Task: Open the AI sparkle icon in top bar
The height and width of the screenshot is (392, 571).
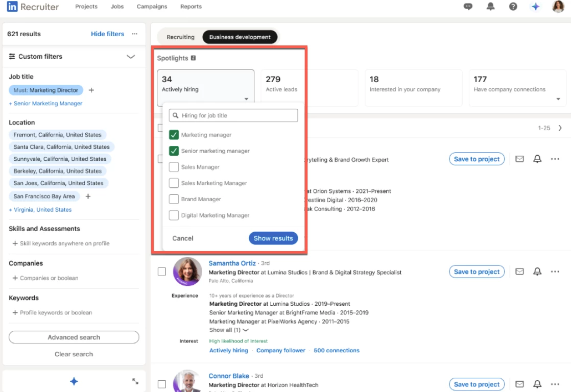Action: click(535, 7)
